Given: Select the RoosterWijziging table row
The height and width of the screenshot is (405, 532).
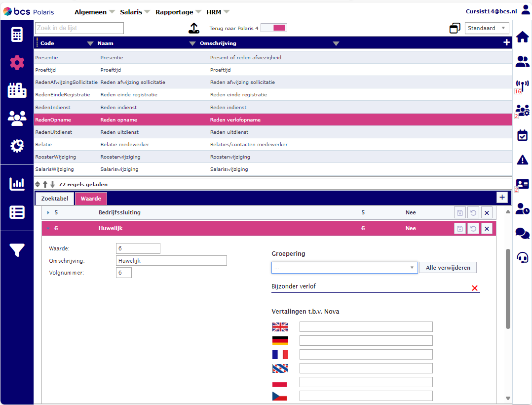Looking at the screenshot, I should click(273, 157).
